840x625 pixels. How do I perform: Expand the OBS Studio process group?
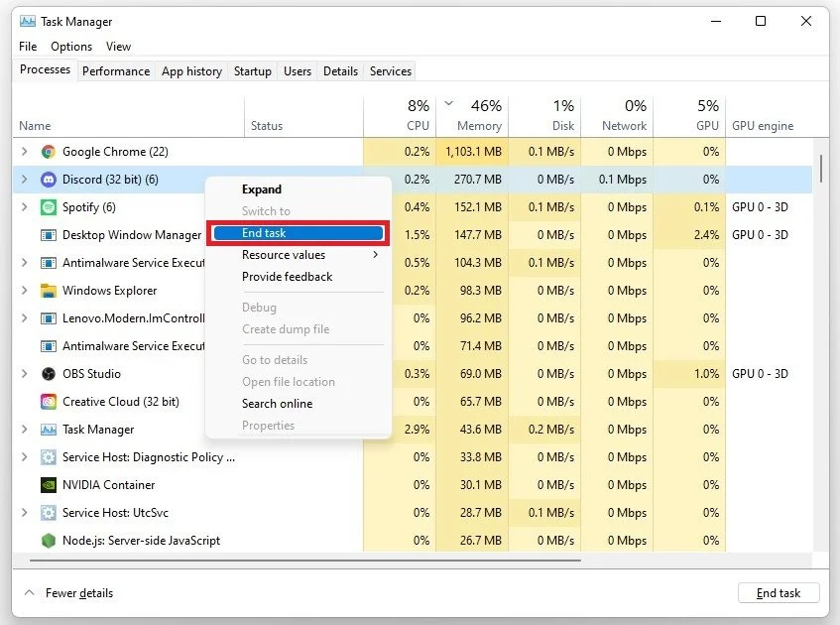[24, 374]
